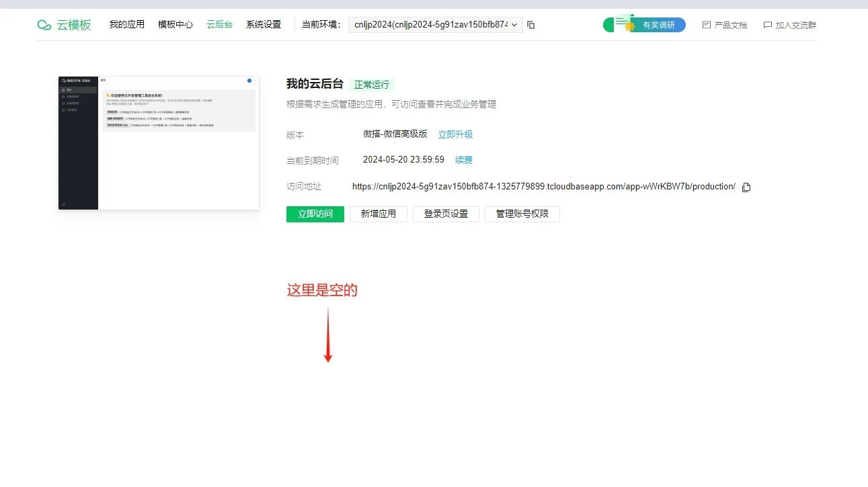Click the 立即访问 button

[315, 214]
